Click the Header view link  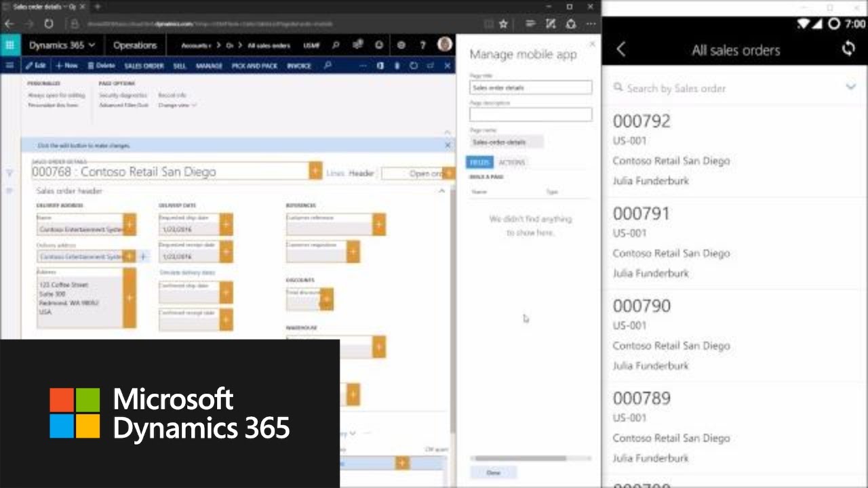(361, 174)
